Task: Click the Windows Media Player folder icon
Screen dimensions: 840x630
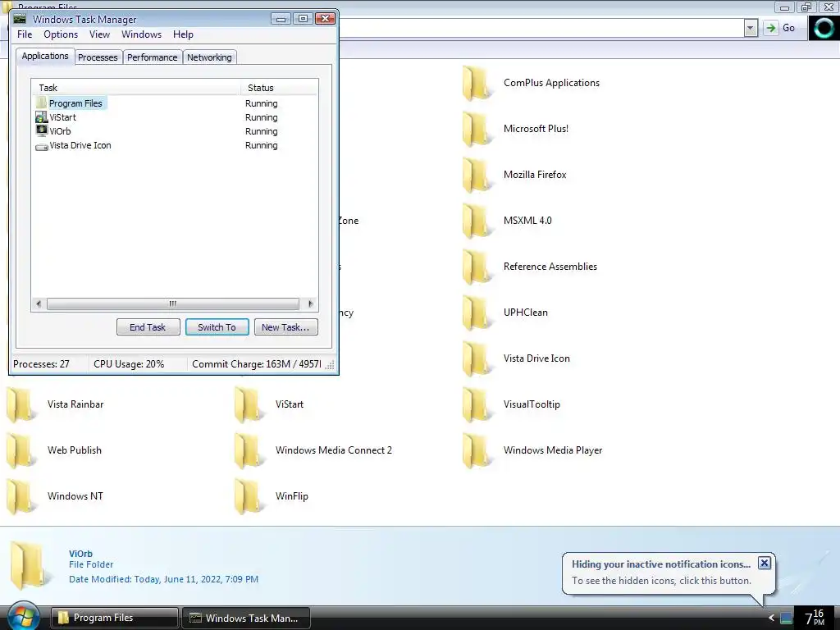Action: (x=476, y=450)
